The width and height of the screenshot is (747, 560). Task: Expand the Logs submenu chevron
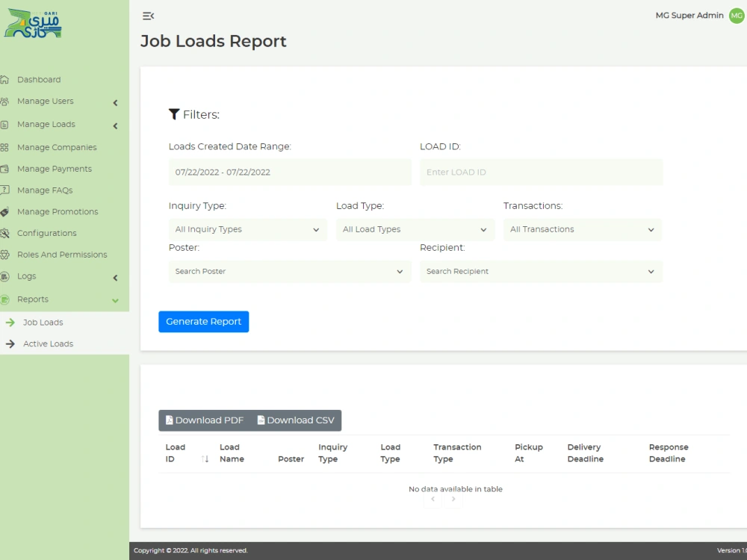click(115, 278)
